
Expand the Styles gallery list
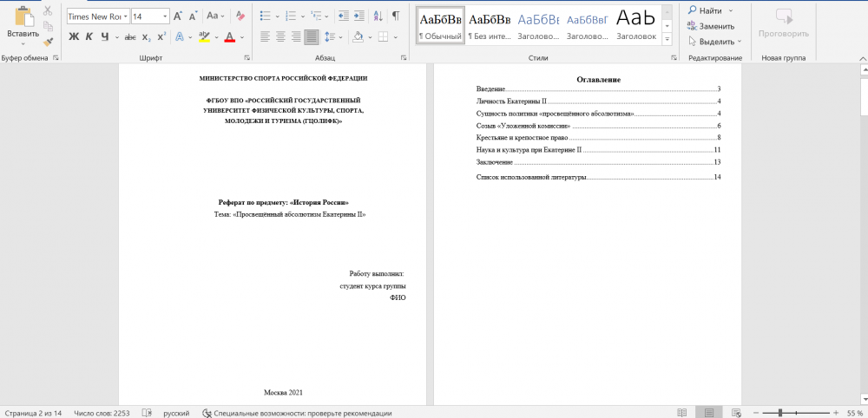pos(667,39)
